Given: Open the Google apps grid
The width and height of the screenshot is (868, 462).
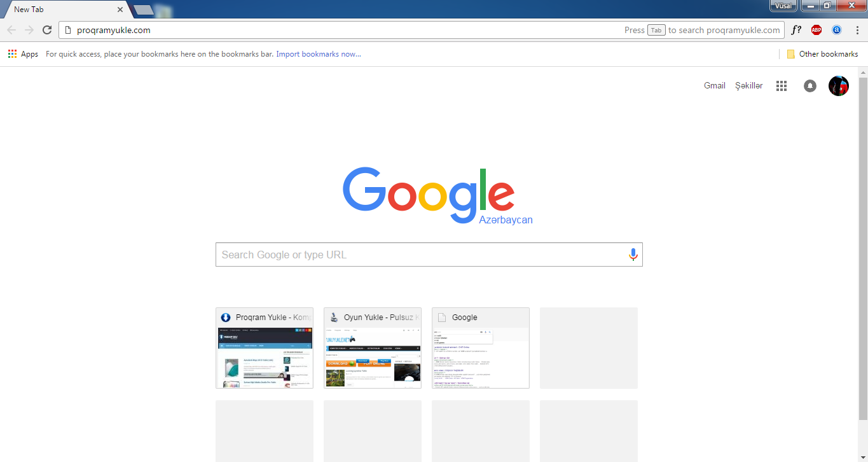Looking at the screenshot, I should point(781,85).
